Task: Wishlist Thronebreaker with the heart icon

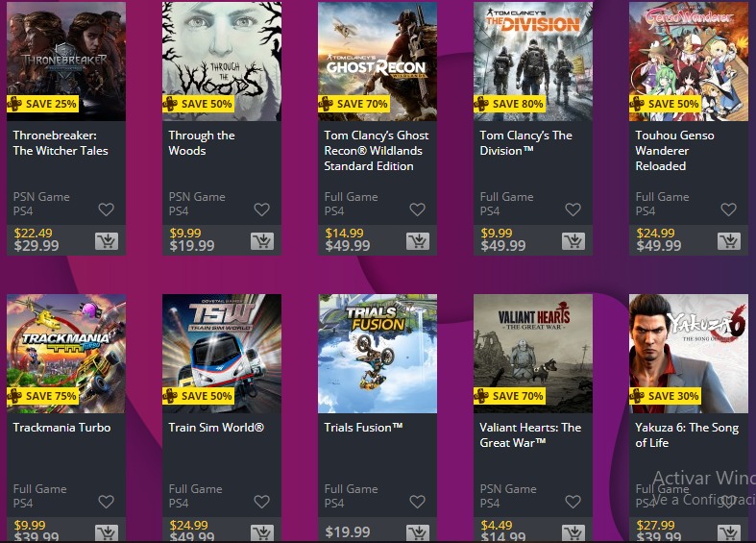Action: pyautogui.click(x=106, y=210)
